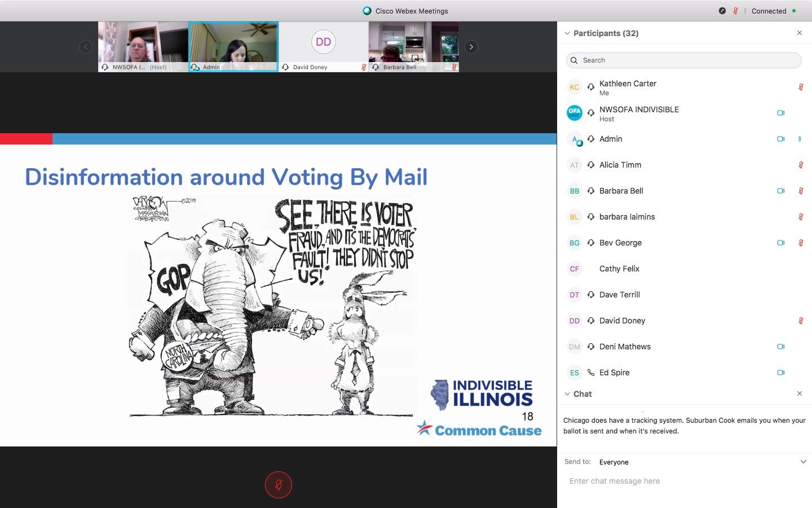Click barbara laimins' muted microphone icon
Image resolution: width=812 pixels, height=508 pixels.
801,217
